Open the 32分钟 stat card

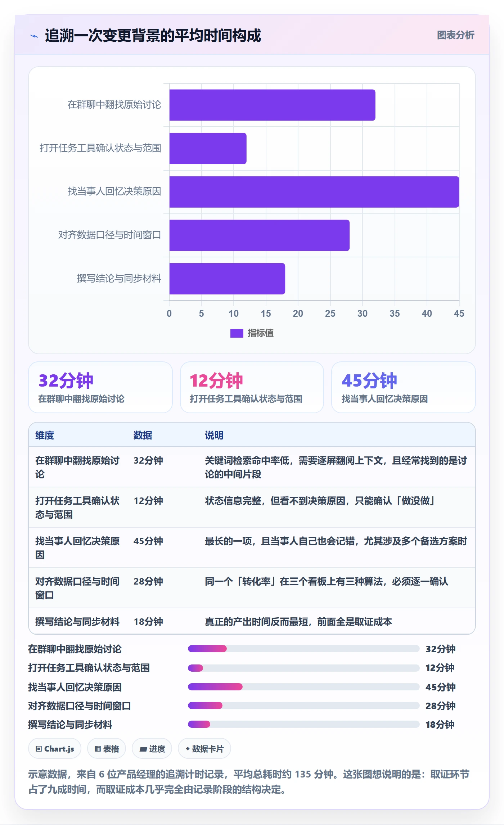coord(100,387)
